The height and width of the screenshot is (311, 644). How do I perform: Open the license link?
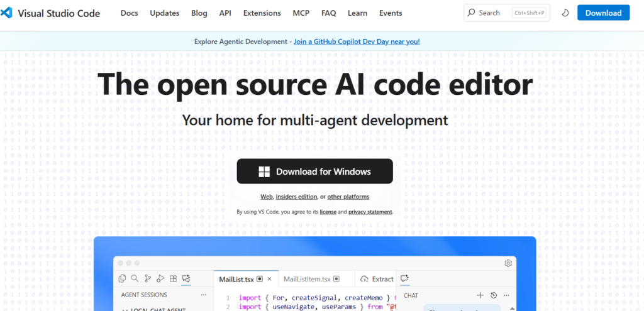(328, 212)
